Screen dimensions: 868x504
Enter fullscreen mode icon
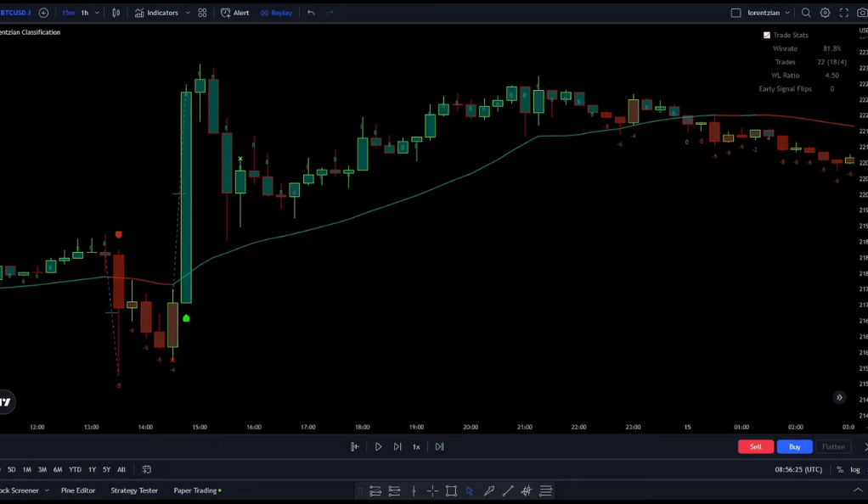pos(844,13)
